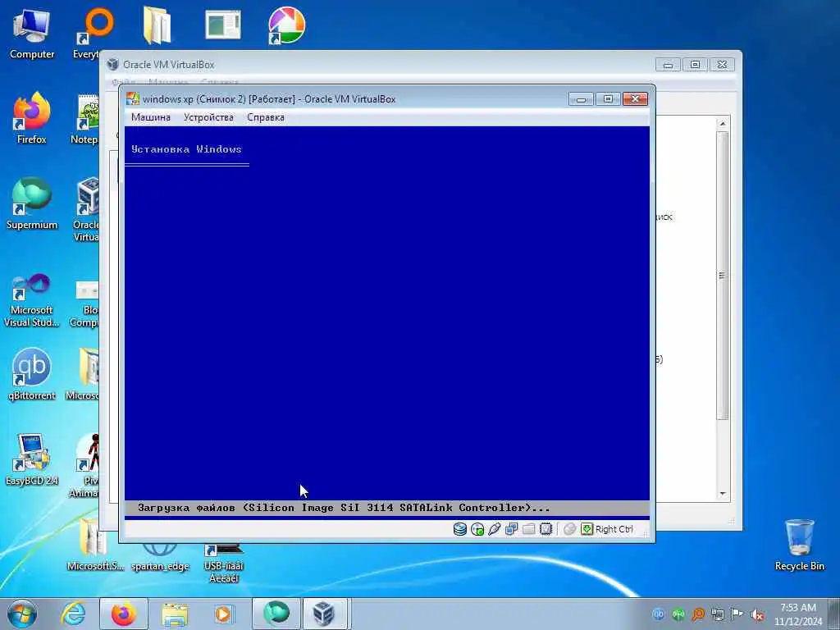Click the network tray icon
The width and height of the screenshot is (840, 630).
[718, 614]
